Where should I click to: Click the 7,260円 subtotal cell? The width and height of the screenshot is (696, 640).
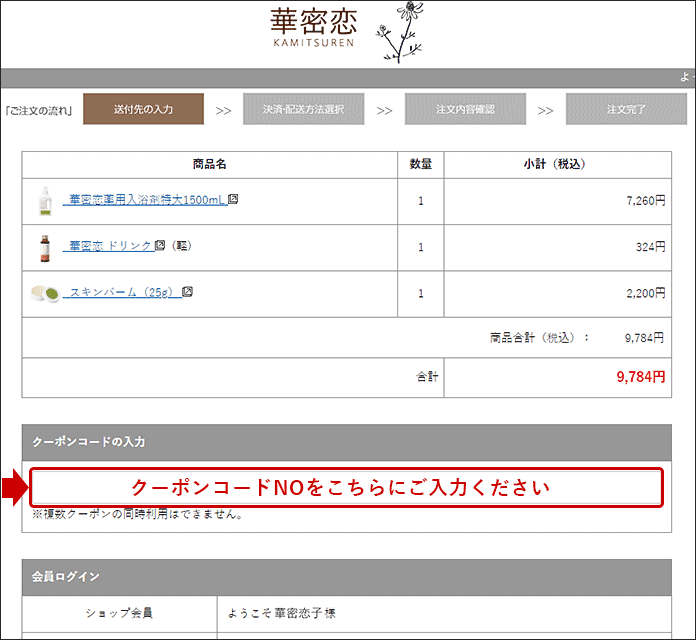click(x=558, y=201)
